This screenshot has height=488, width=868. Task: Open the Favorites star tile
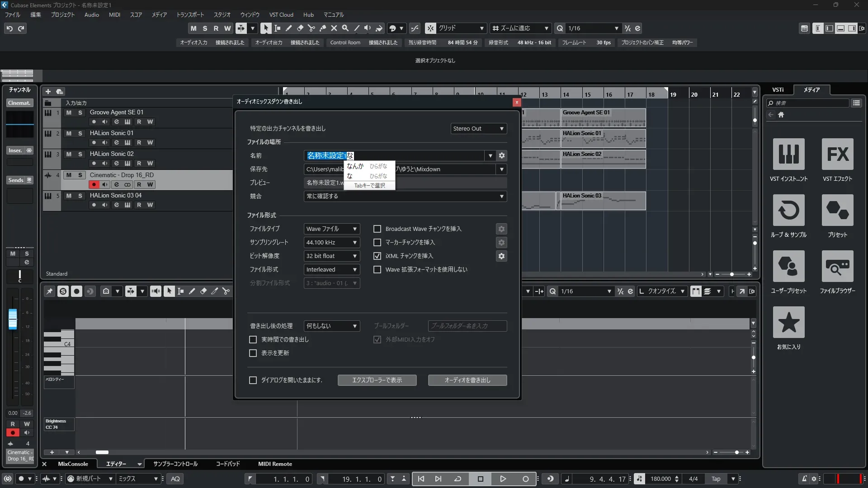(x=788, y=323)
